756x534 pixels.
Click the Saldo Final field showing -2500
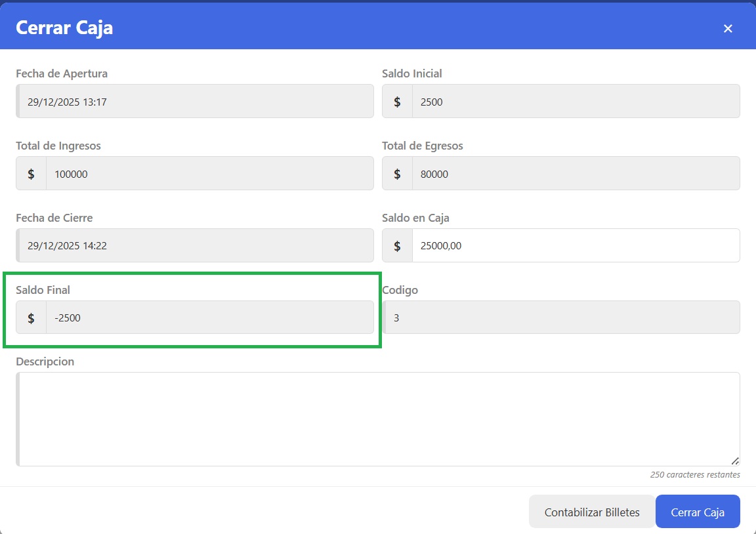point(209,318)
